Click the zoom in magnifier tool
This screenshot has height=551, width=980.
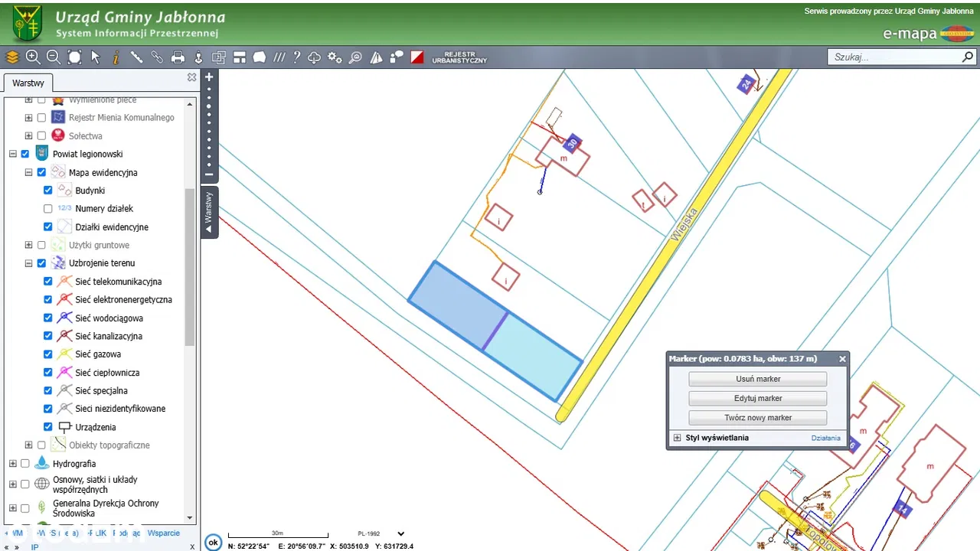pyautogui.click(x=32, y=57)
